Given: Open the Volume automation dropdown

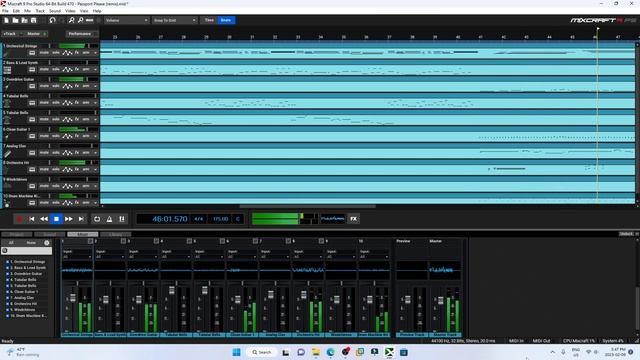Looking at the screenshot, I should click(x=126, y=20).
